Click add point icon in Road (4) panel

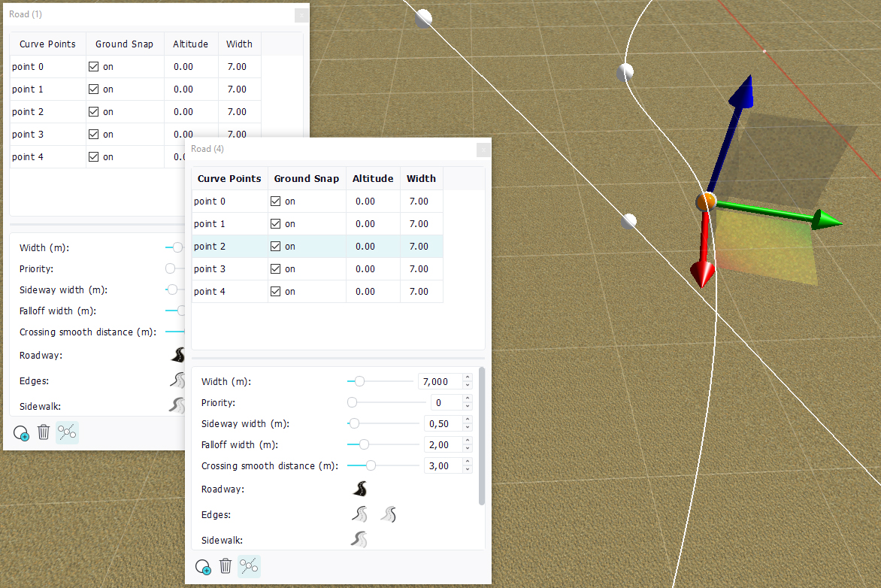point(203,567)
